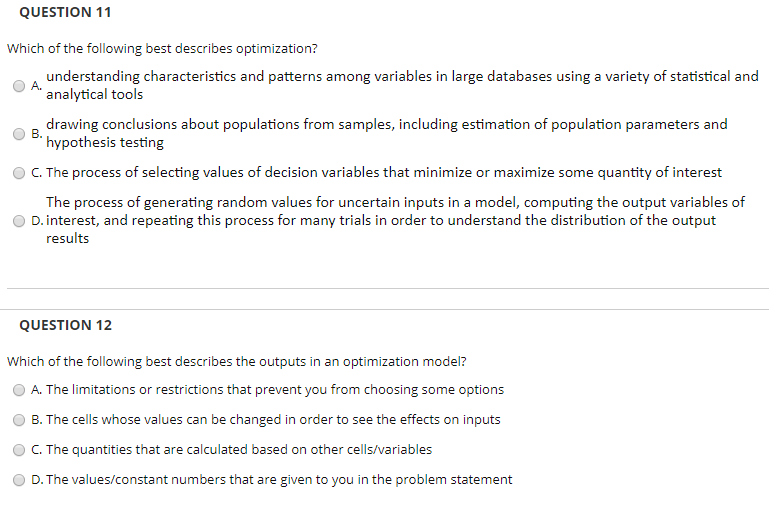This screenshot has width=769, height=510.
Task: Click the QUESTION 12 heading
Action: [x=65, y=325]
